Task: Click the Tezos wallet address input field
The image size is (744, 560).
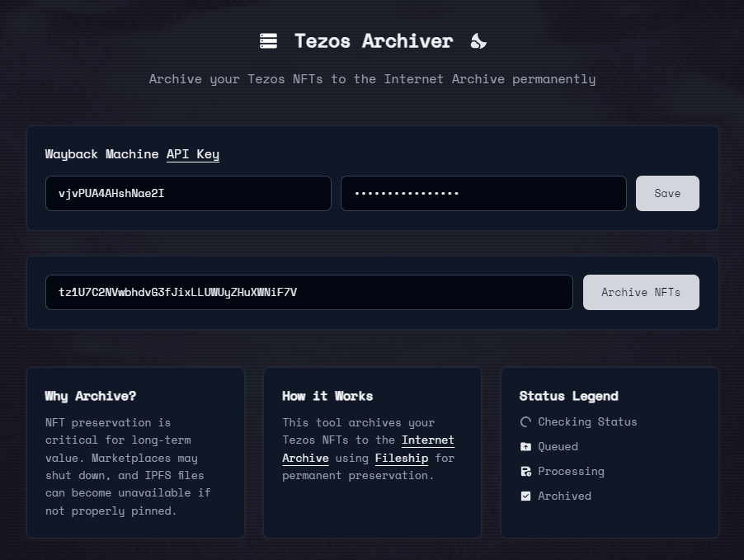Action: [308, 292]
